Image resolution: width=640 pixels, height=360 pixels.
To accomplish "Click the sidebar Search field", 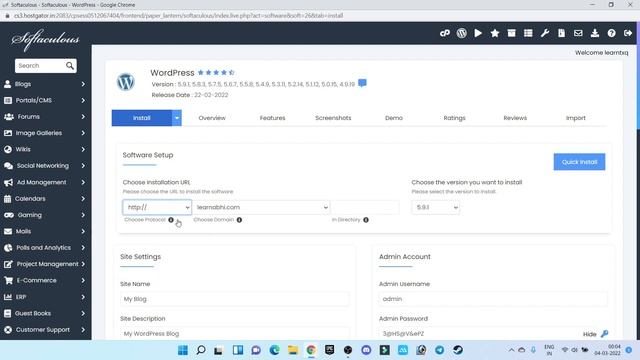I will coord(41,65).
